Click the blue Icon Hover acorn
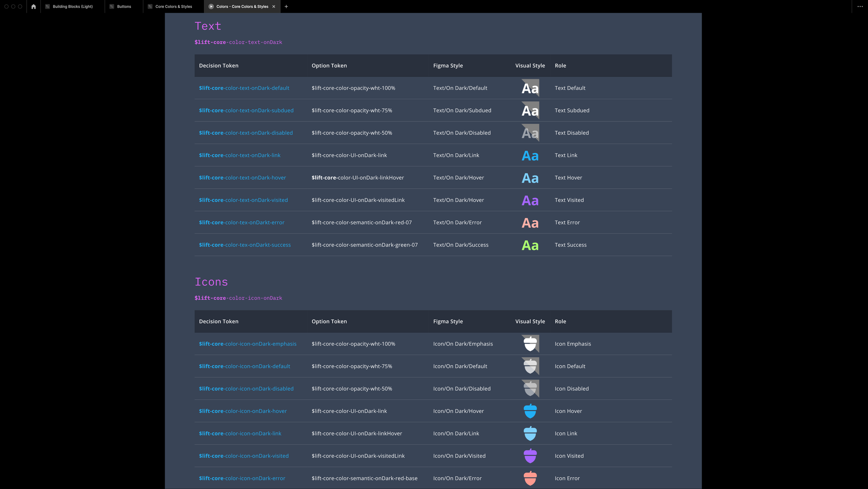The height and width of the screenshot is (489, 868). click(x=530, y=411)
